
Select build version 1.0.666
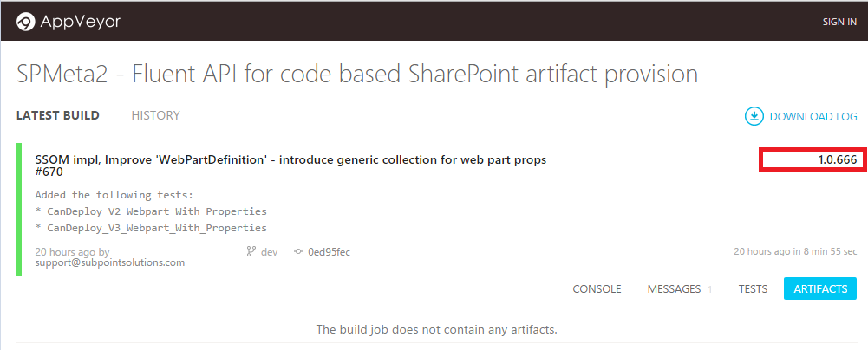pos(838,159)
